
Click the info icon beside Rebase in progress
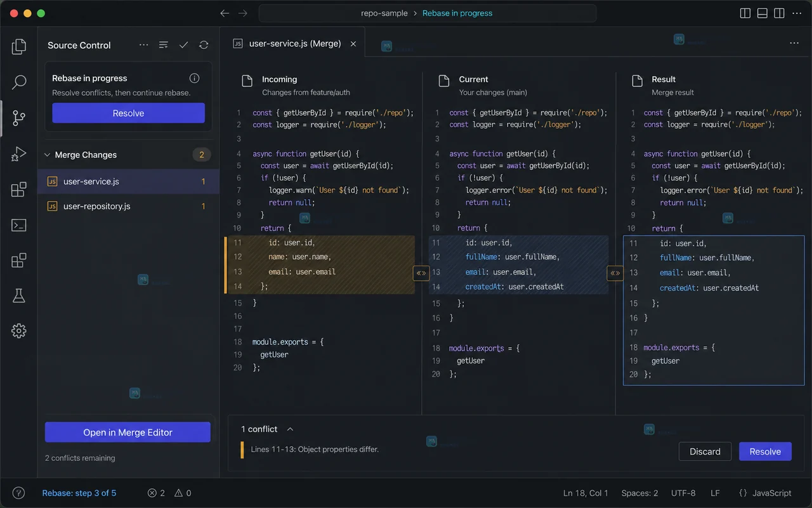click(x=195, y=78)
